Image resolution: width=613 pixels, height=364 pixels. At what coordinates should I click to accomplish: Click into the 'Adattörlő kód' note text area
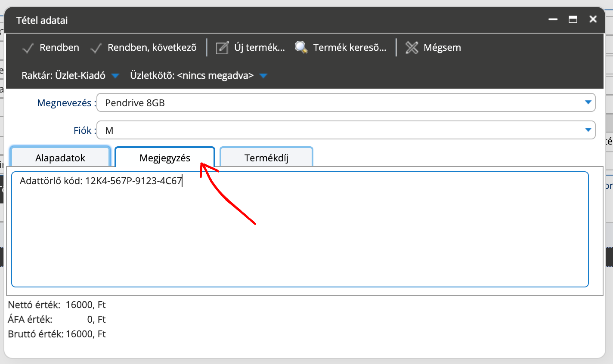[x=300, y=232]
